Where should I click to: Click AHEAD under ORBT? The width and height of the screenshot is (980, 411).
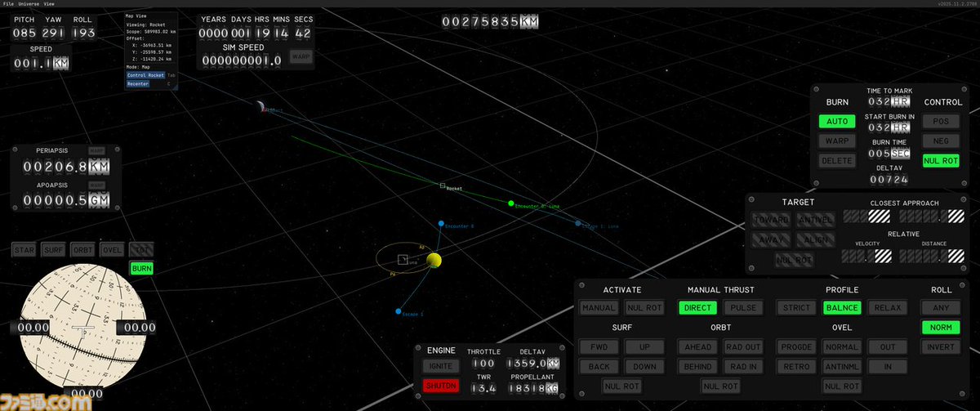(x=697, y=346)
